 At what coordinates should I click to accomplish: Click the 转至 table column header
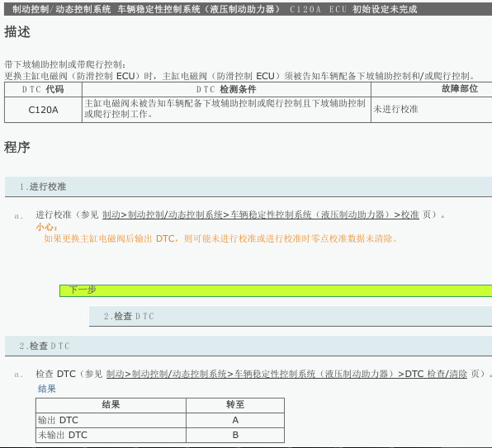(235, 405)
